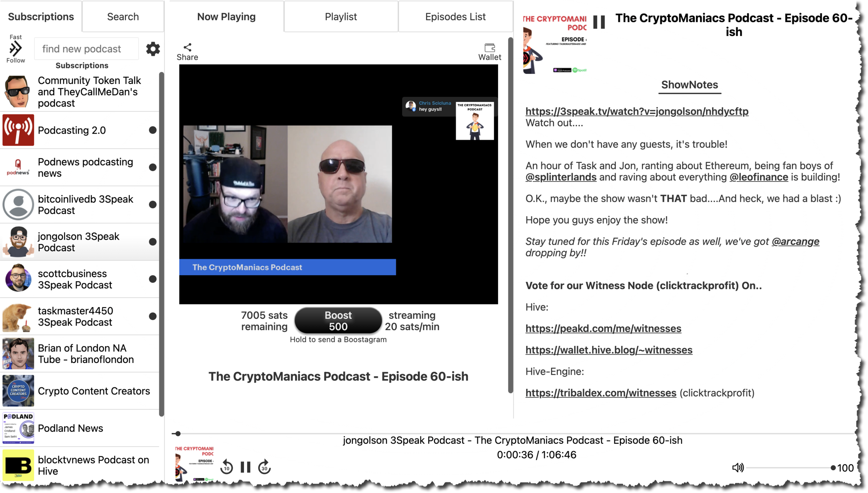The image size is (868, 493).
Task: Click the Share icon
Action: point(187,47)
